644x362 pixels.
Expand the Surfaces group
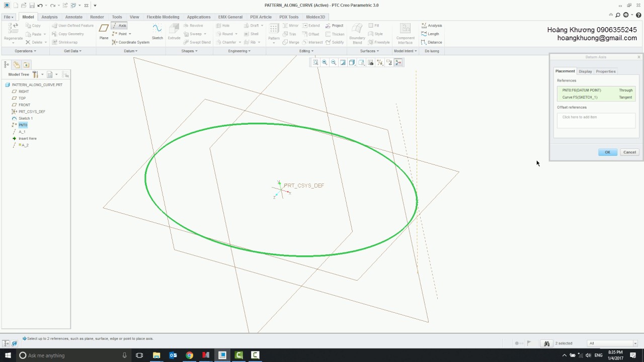[369, 51]
